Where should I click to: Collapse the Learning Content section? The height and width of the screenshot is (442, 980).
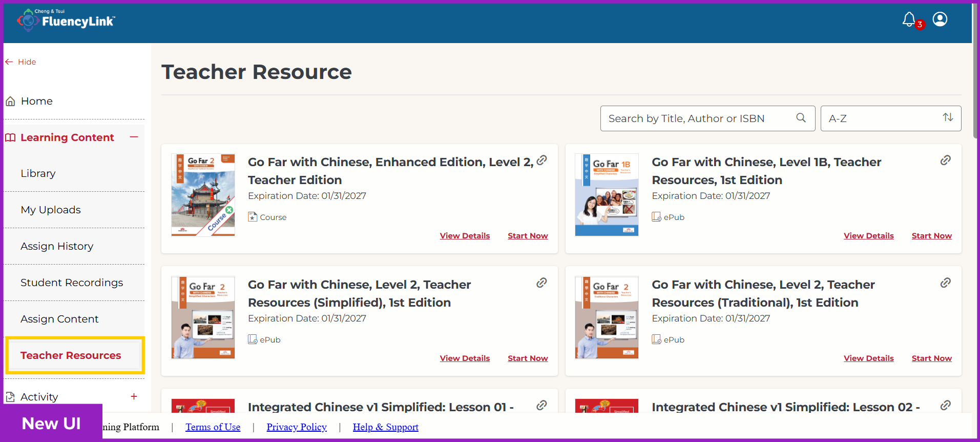[134, 137]
